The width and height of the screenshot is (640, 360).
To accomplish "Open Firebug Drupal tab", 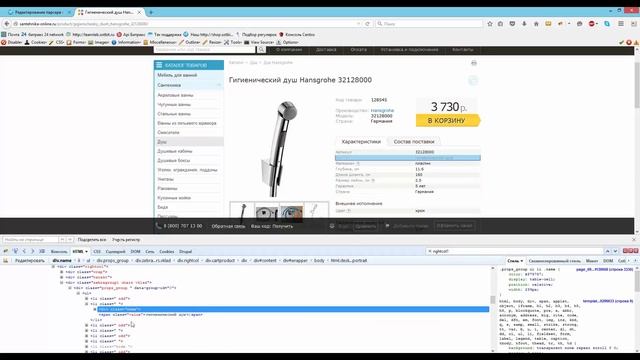I will click(185, 251).
